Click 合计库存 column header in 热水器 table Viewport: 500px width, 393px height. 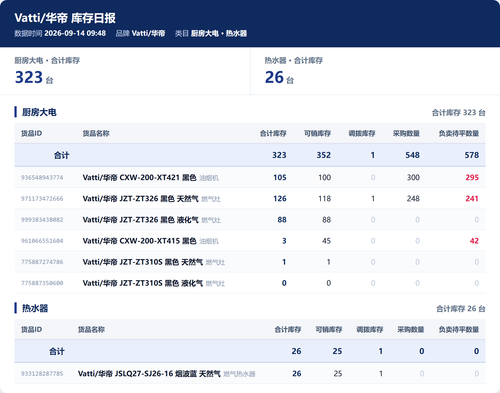coord(288,329)
